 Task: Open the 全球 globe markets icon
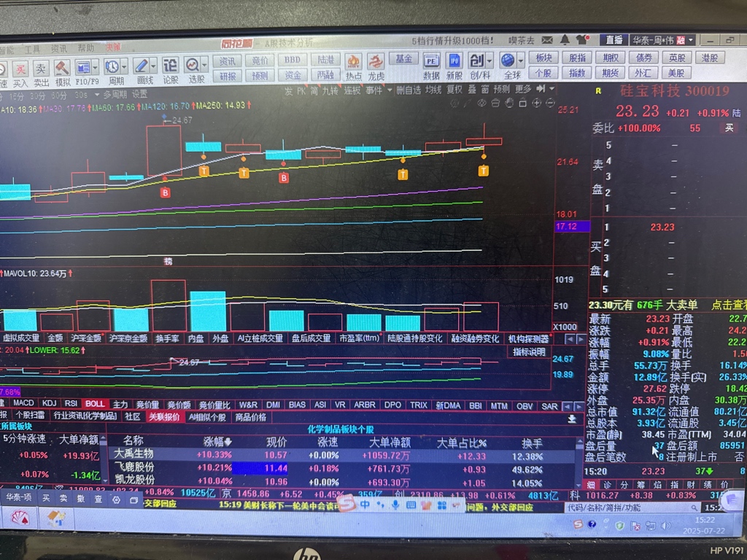(x=508, y=61)
